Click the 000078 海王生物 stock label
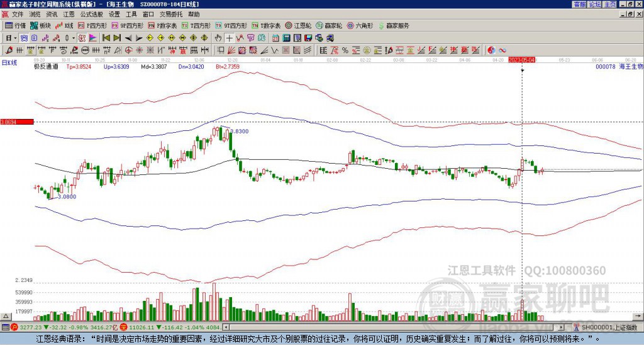644x345 pixels. (x=618, y=67)
